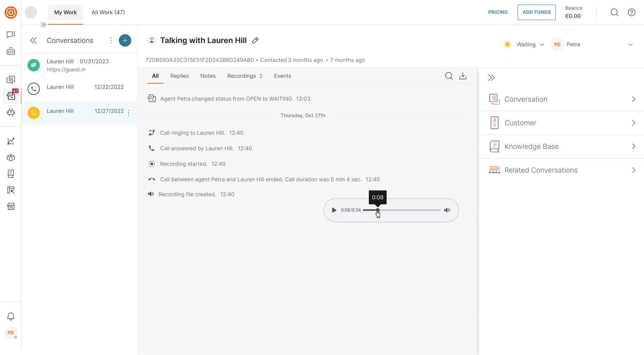
Task: Mute the recording audio player
Action: [447, 210]
